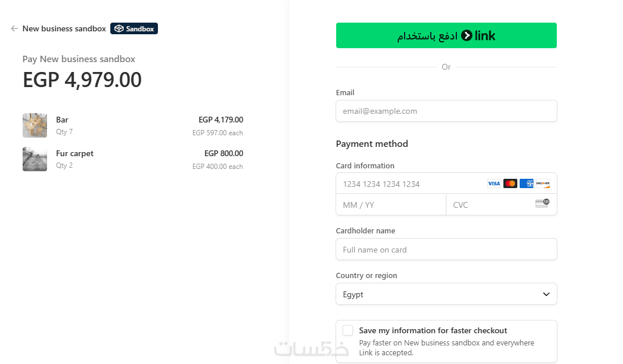Image resolution: width=623 pixels, height=364 pixels.
Task: Click the CVC input field
Action: pyautogui.click(x=491, y=205)
